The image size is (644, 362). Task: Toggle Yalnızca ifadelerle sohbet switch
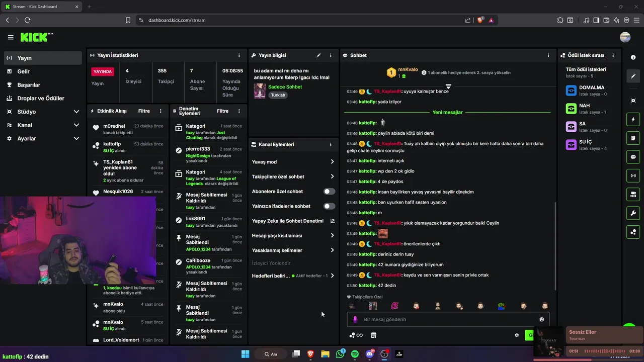tap(329, 206)
